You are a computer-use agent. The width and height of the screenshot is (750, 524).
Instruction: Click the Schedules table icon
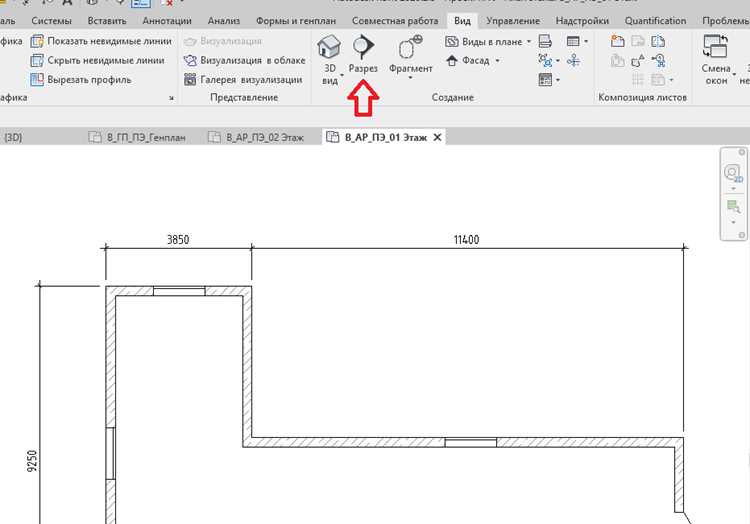573,42
